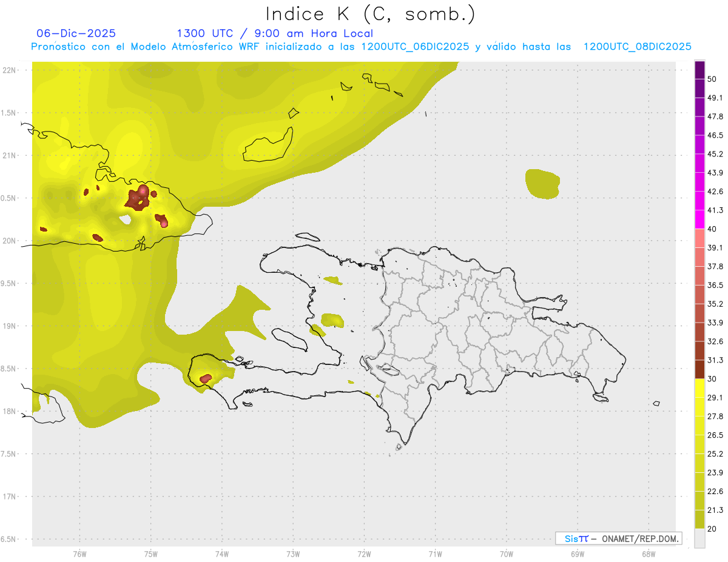728x562 pixels.
Task: Click the legend value "21.3"
Action: (x=715, y=510)
